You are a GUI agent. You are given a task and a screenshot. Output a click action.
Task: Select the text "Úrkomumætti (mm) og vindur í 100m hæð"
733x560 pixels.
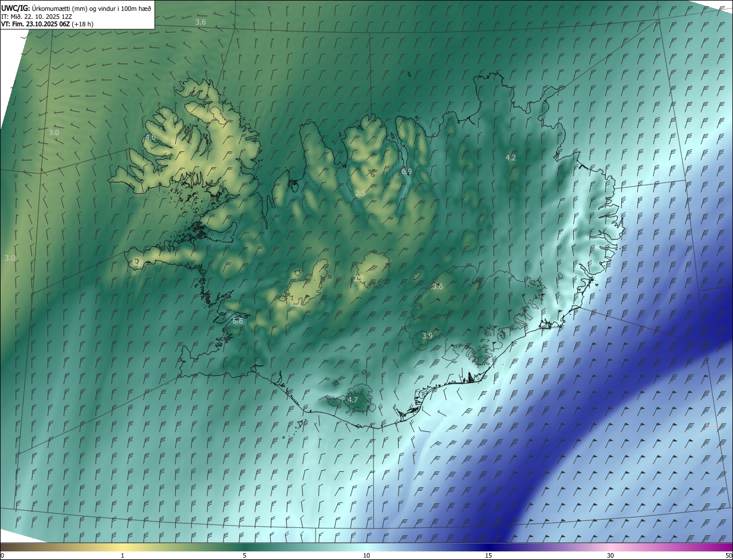click(92, 8)
